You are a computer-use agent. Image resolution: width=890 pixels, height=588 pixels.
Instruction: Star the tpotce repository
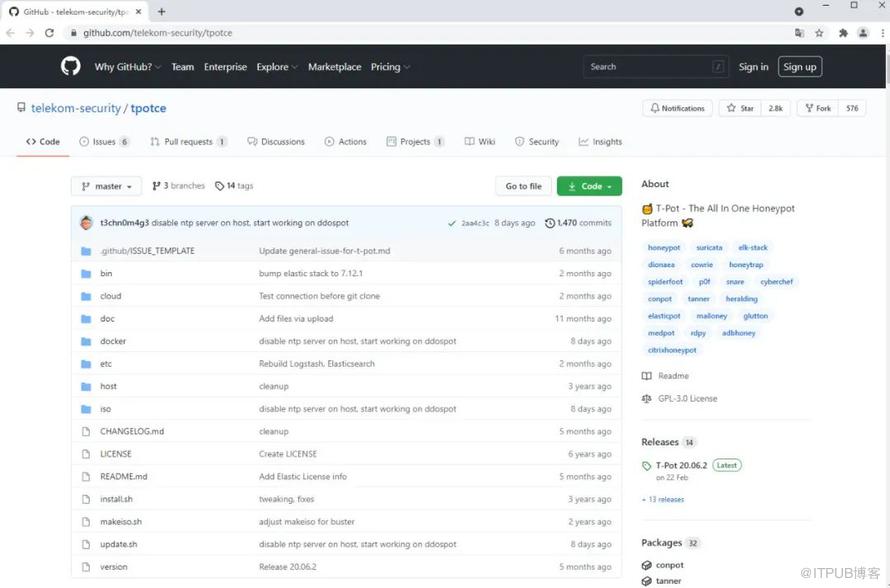point(741,108)
